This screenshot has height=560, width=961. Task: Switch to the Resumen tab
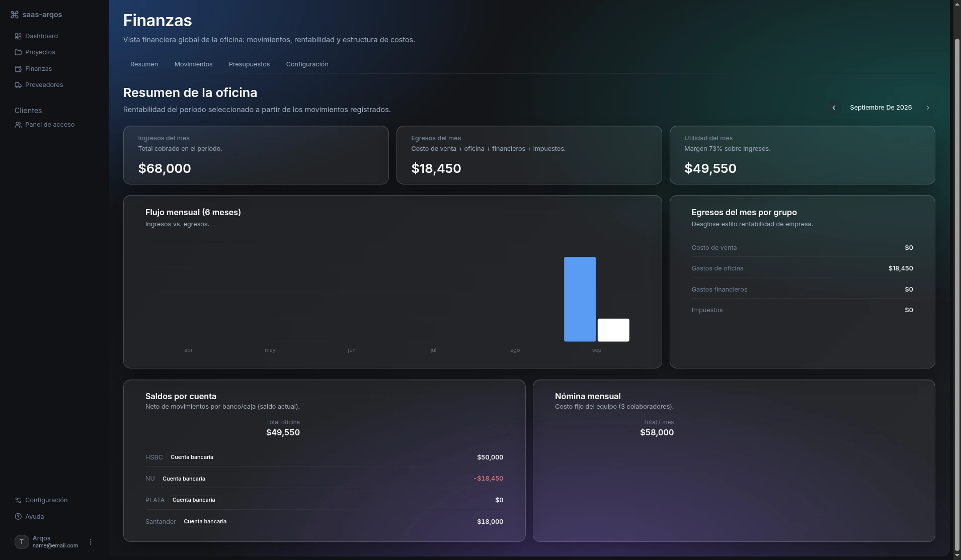[144, 64]
